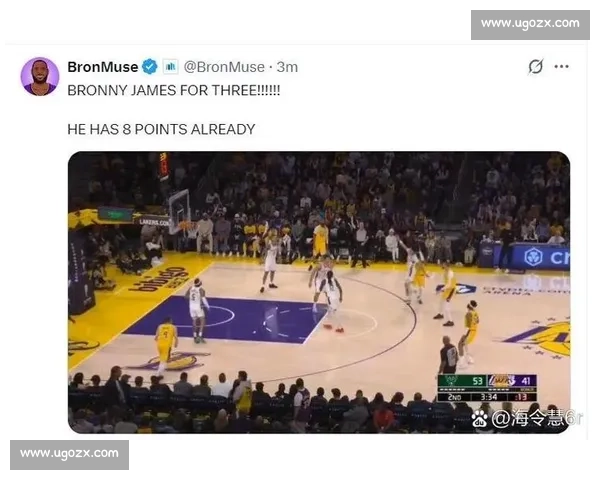The width and height of the screenshot is (600, 480).
Task: Open BronMuse profile avatar picture
Action: [40, 76]
